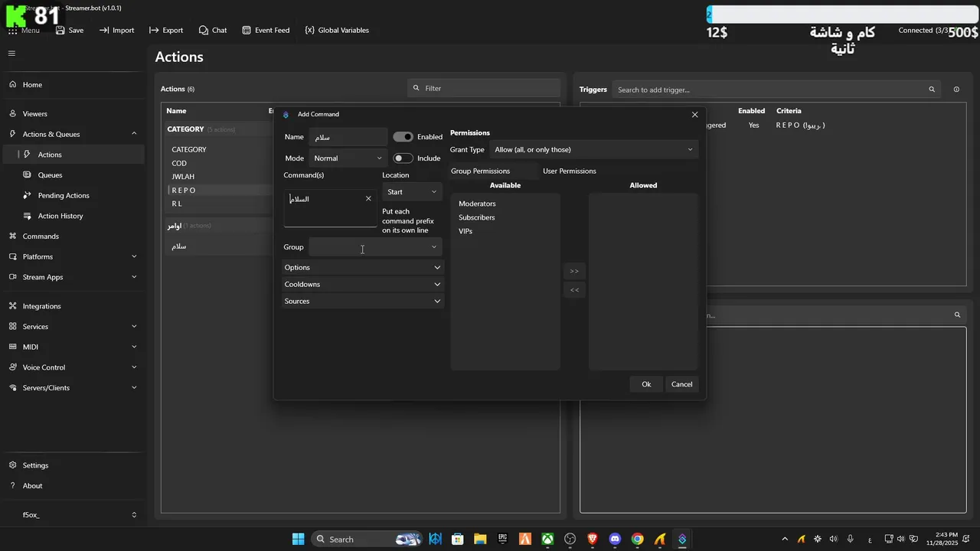980x551 pixels.
Task: Switch to Group Permissions tab
Action: tap(480, 171)
